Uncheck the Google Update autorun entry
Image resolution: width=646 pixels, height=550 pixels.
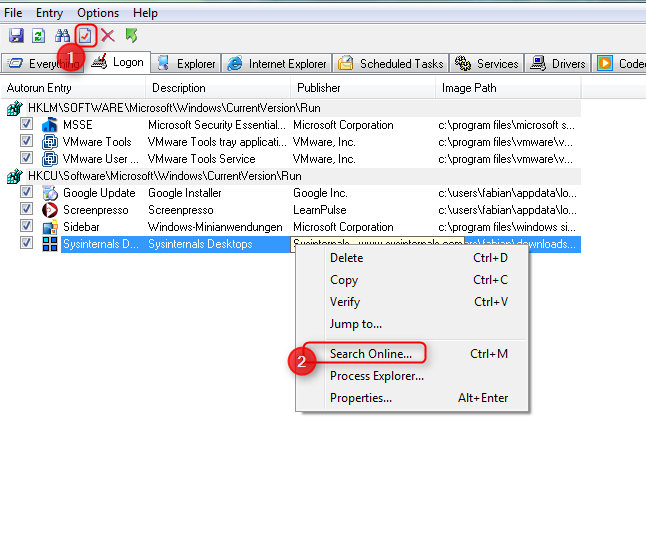[x=26, y=192]
